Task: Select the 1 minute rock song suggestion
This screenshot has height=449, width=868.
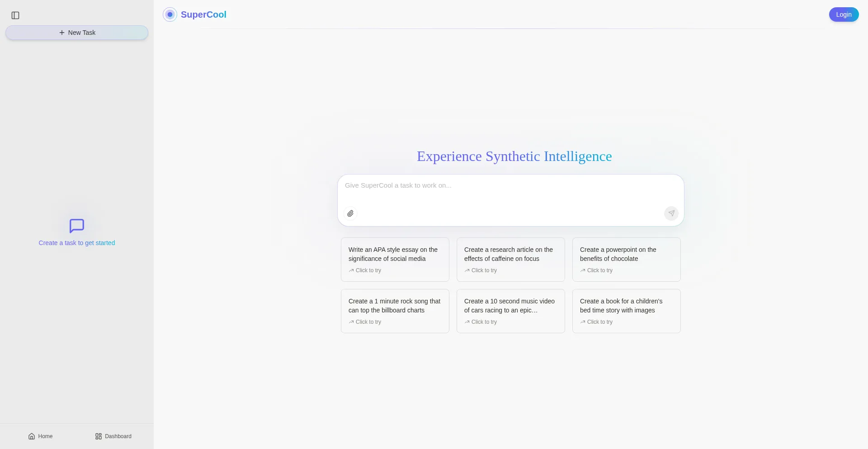Action: tap(395, 311)
